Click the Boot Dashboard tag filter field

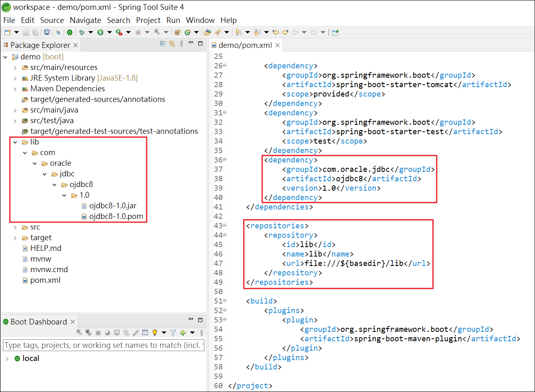coord(102,345)
